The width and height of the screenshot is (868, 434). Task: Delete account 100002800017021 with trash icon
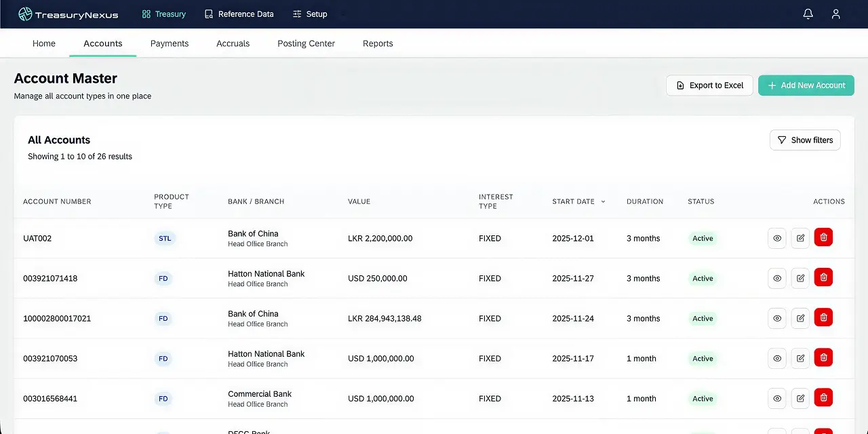pyautogui.click(x=823, y=317)
